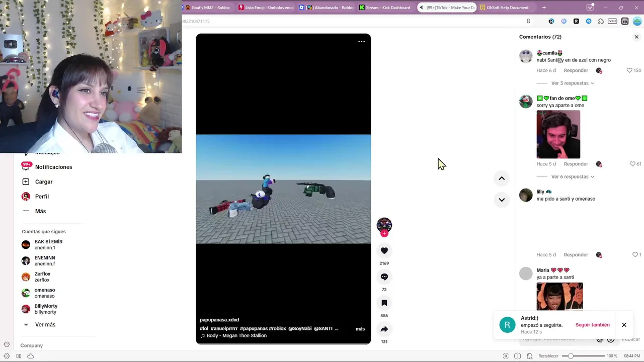The image size is (644, 362).
Task: Open camila's commenter avatar
Action: (526, 56)
